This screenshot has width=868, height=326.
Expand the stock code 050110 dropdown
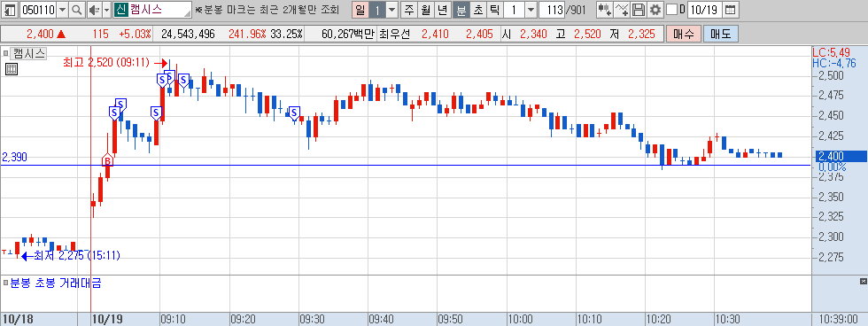(x=62, y=10)
